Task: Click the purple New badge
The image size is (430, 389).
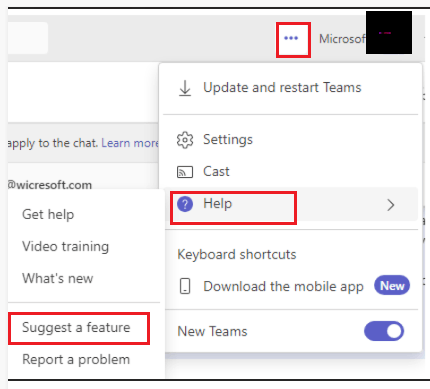Action: [392, 286]
